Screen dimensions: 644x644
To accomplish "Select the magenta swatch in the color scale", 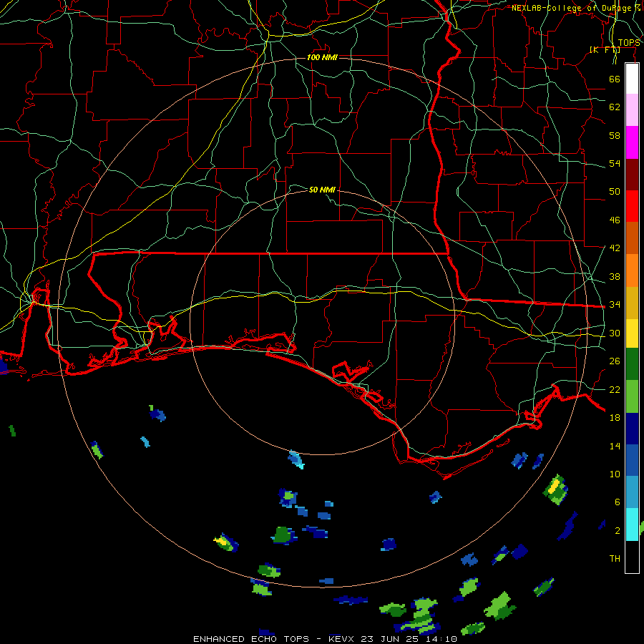I will coord(632,142).
